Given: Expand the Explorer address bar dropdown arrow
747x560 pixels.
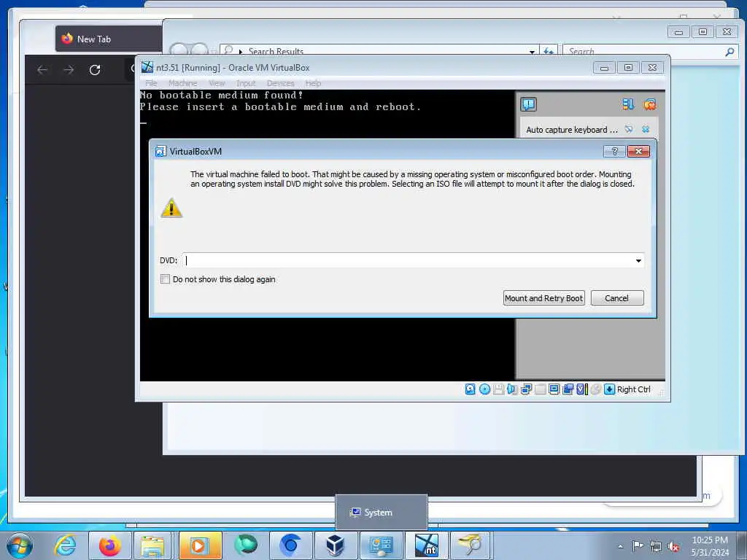Looking at the screenshot, I should coord(532,52).
